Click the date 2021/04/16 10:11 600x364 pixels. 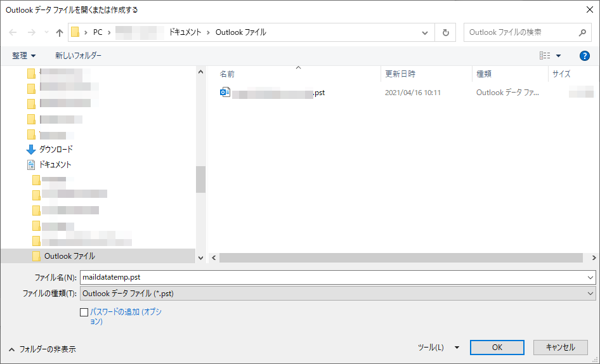(413, 93)
